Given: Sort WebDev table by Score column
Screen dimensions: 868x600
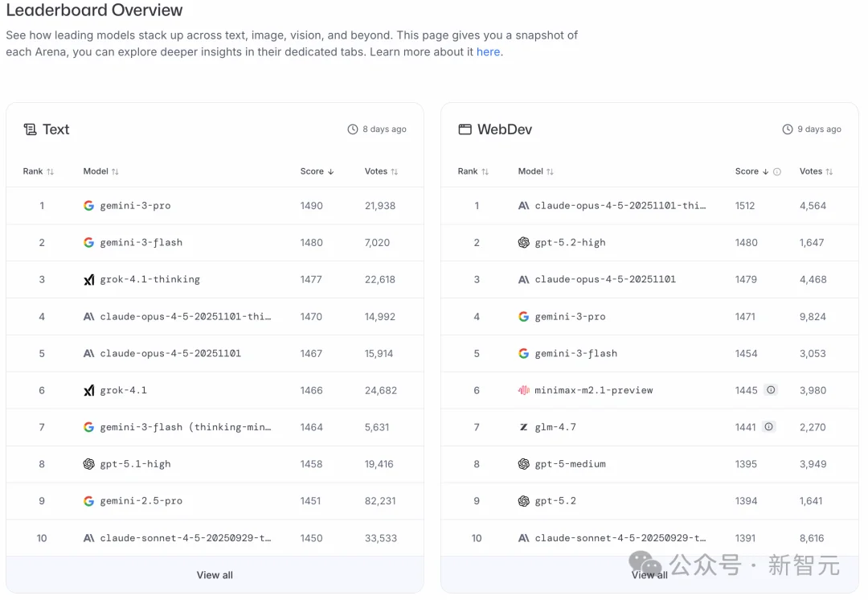Looking at the screenshot, I should (751, 171).
